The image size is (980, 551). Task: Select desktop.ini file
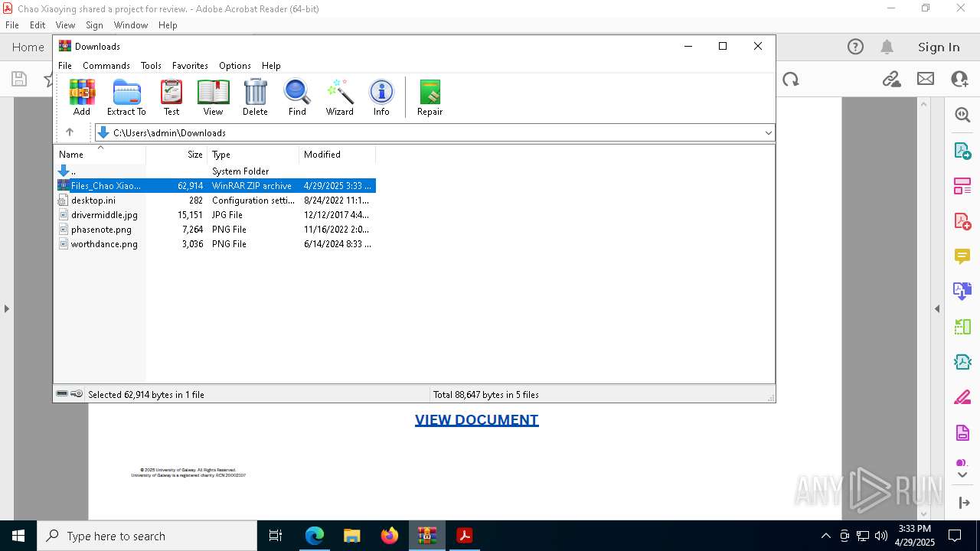point(215,201)
